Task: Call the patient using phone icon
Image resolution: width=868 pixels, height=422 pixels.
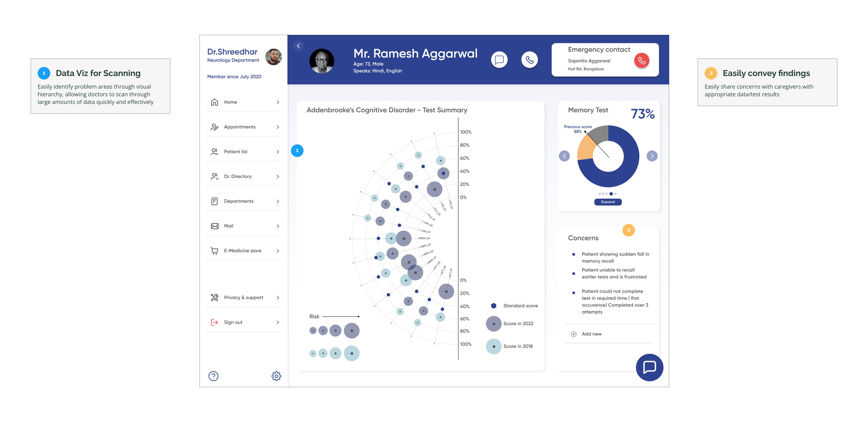Action: pyautogui.click(x=529, y=60)
